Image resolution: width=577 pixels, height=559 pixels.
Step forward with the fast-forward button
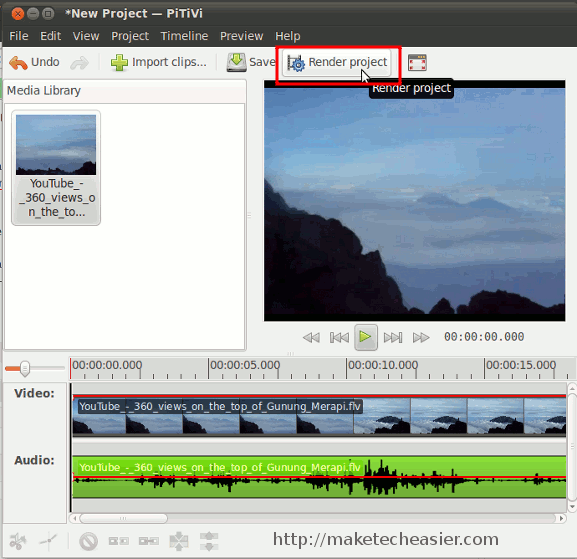421,337
